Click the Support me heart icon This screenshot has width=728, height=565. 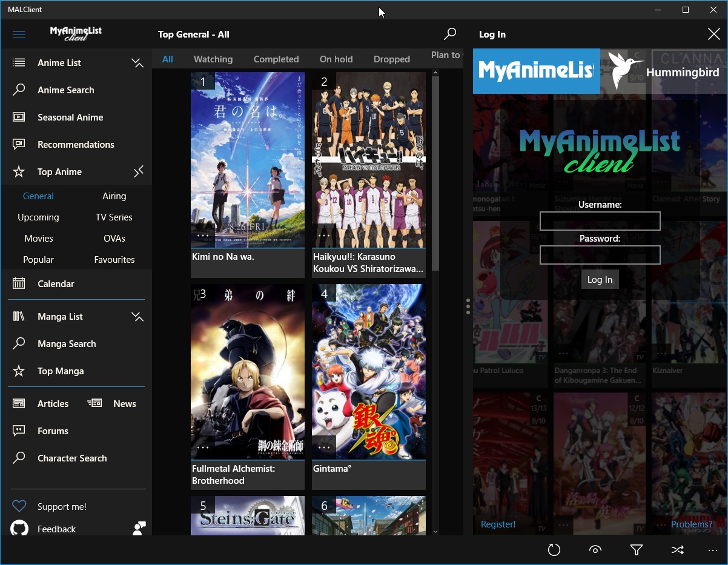point(19,506)
